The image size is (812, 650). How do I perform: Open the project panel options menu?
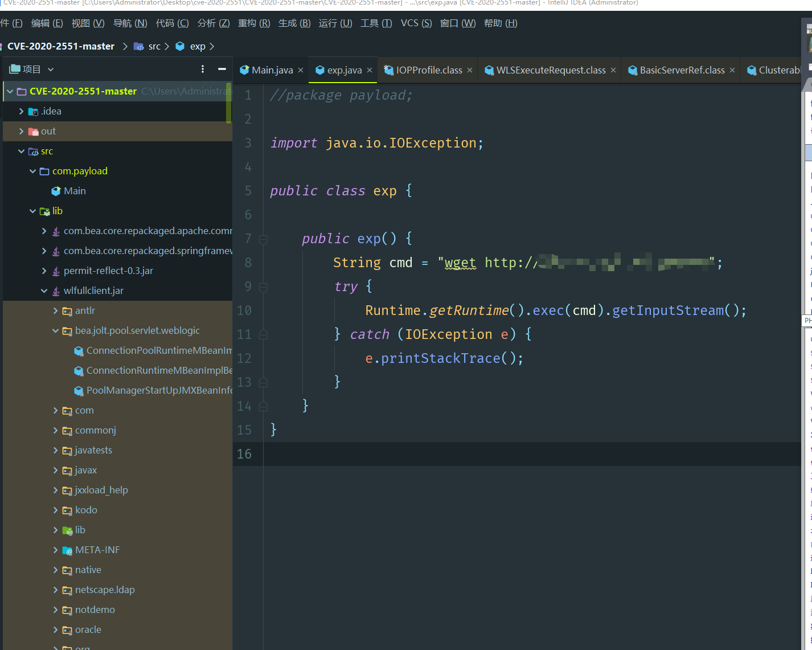pos(203,69)
